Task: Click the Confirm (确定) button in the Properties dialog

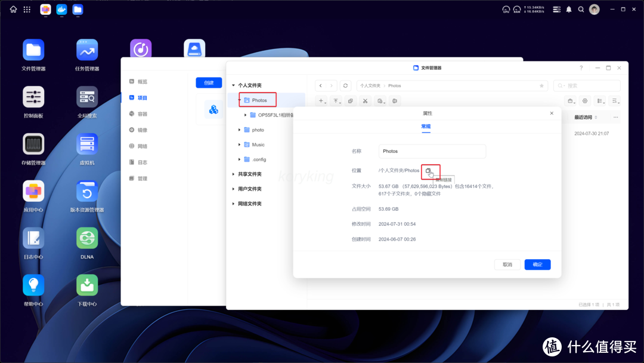Action: pyautogui.click(x=537, y=264)
